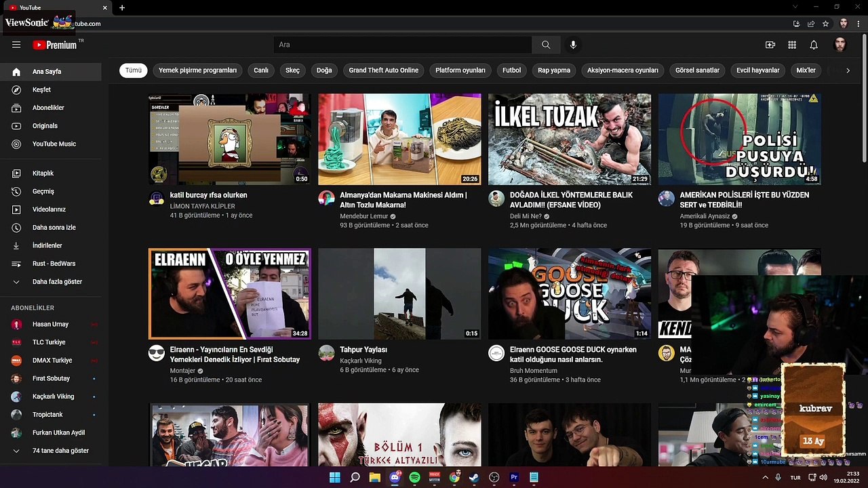Open Spotify from the taskbar

(x=414, y=477)
